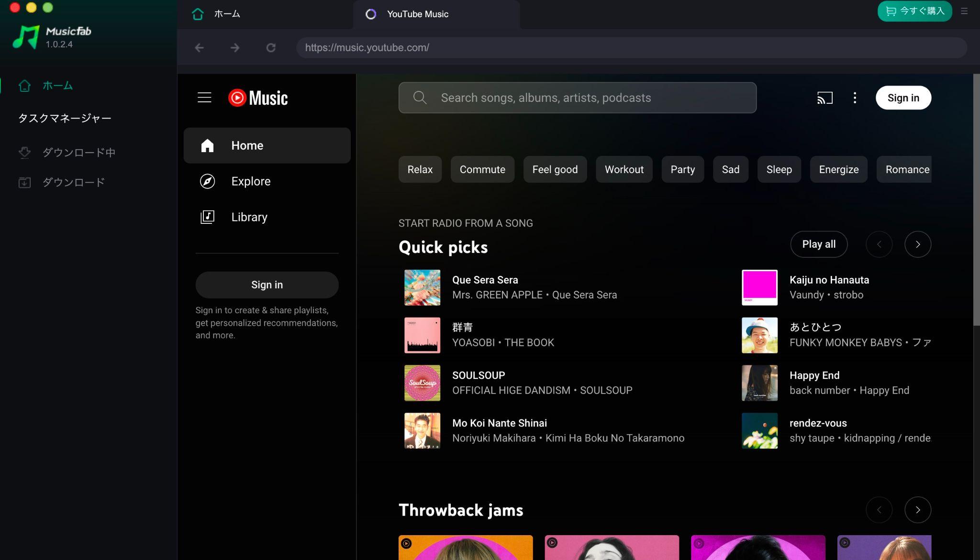The height and width of the screenshot is (560, 980).
Task: Open OFFICIAL HIGE DANDISM artist link
Action: point(511,391)
